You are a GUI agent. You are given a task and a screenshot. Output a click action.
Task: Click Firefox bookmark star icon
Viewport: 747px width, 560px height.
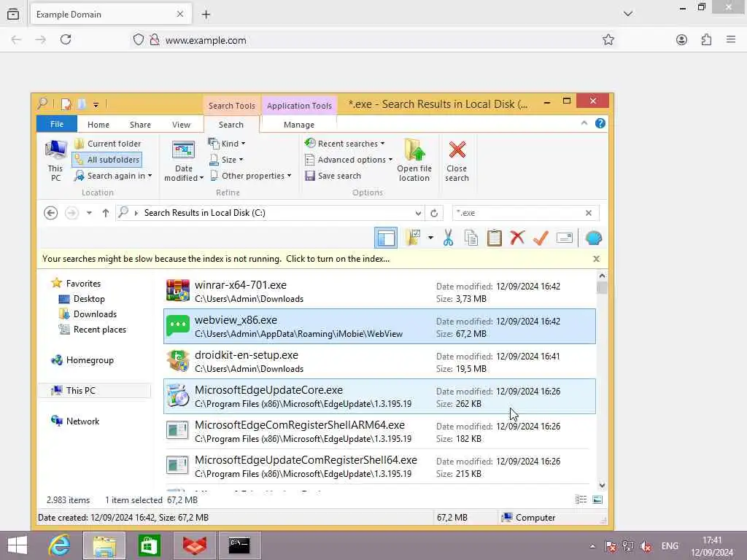click(608, 40)
